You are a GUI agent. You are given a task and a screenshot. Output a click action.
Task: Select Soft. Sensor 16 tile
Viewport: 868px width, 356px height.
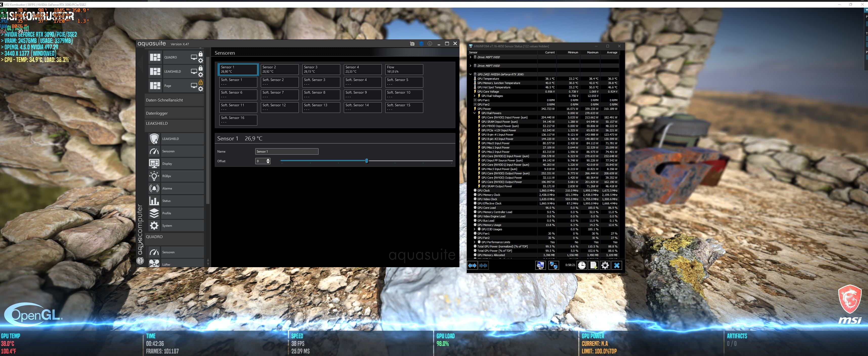238,120
